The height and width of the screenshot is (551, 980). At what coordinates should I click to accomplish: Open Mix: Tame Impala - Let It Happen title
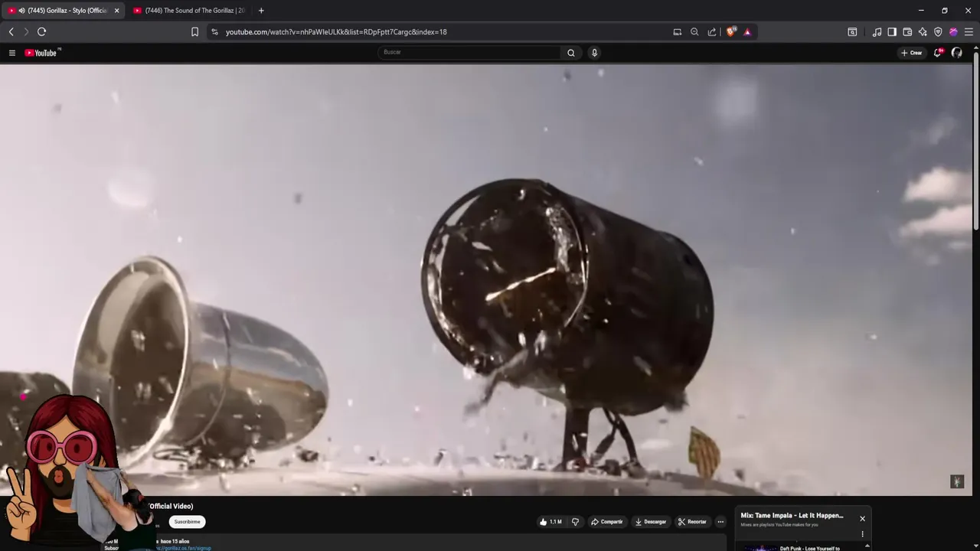click(792, 516)
